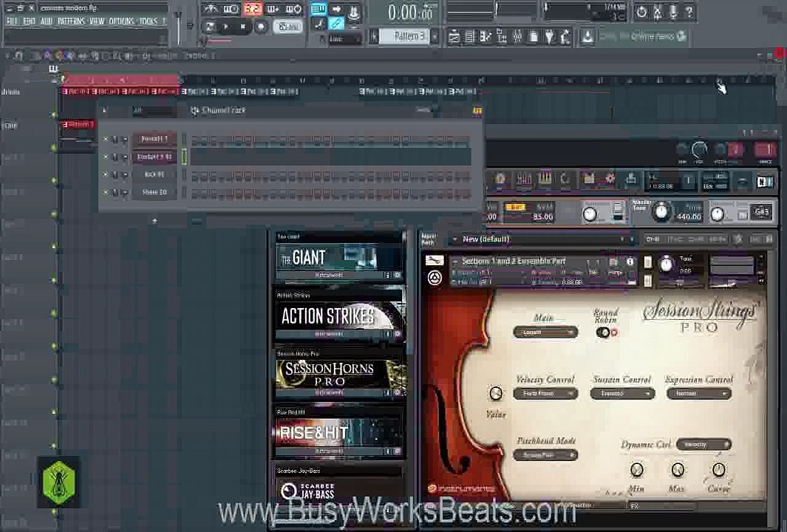Open the EDIT menu
This screenshot has height=532, width=787.
29,21
